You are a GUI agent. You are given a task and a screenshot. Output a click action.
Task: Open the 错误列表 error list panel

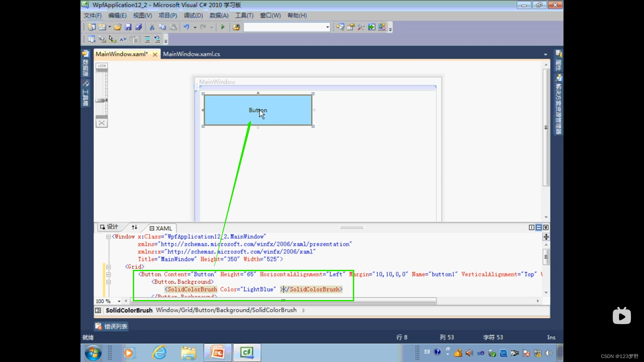[111, 326]
